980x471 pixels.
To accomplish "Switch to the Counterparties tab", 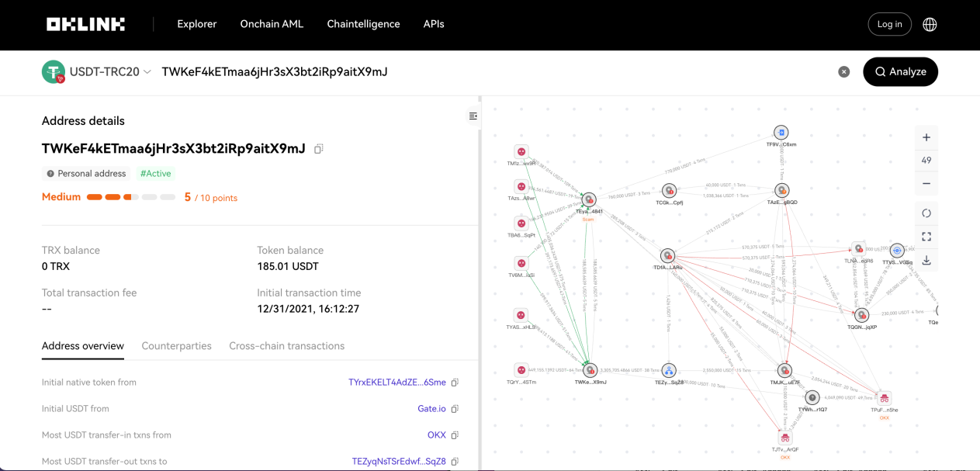I will pos(176,346).
